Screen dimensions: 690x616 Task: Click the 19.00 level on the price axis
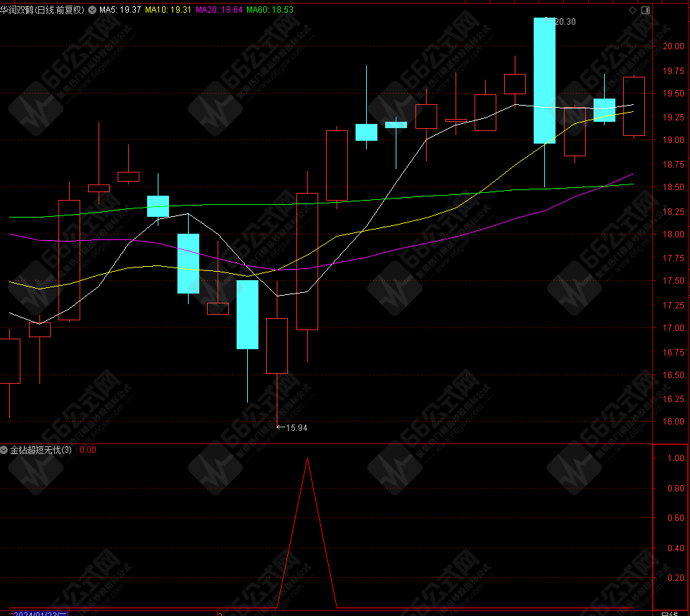672,140
